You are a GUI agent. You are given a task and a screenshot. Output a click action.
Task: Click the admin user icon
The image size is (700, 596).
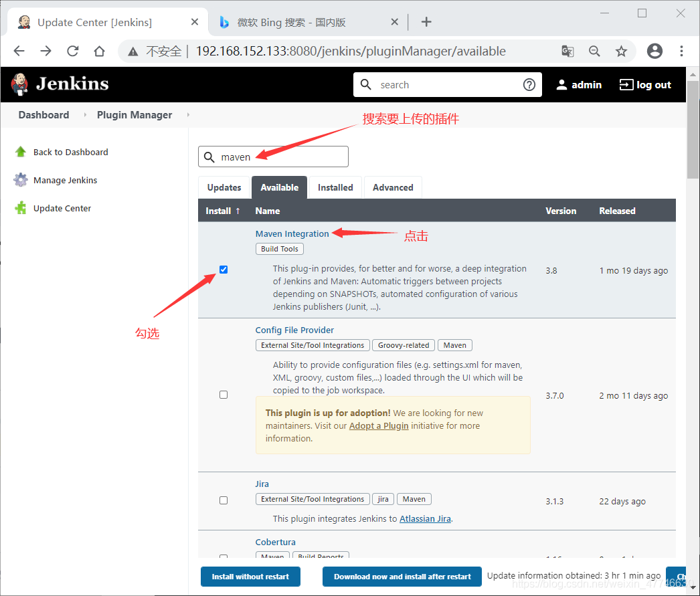[561, 84]
